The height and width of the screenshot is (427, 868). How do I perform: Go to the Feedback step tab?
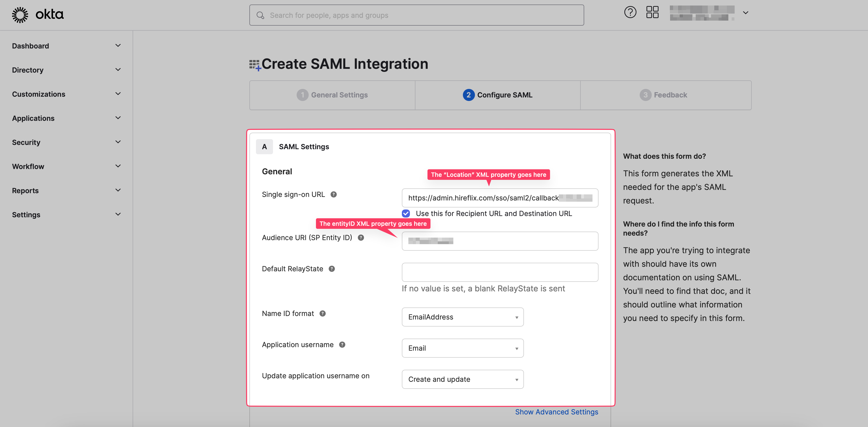point(666,95)
